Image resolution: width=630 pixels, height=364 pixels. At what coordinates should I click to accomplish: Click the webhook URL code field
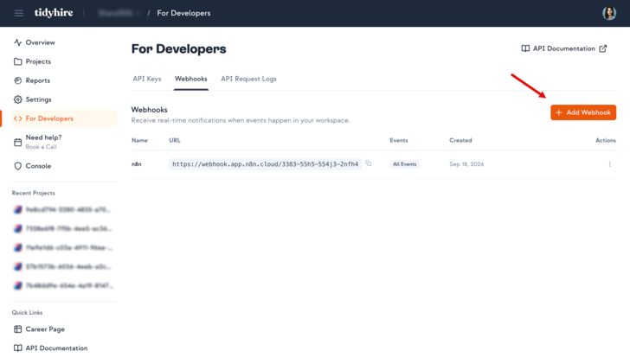265,164
